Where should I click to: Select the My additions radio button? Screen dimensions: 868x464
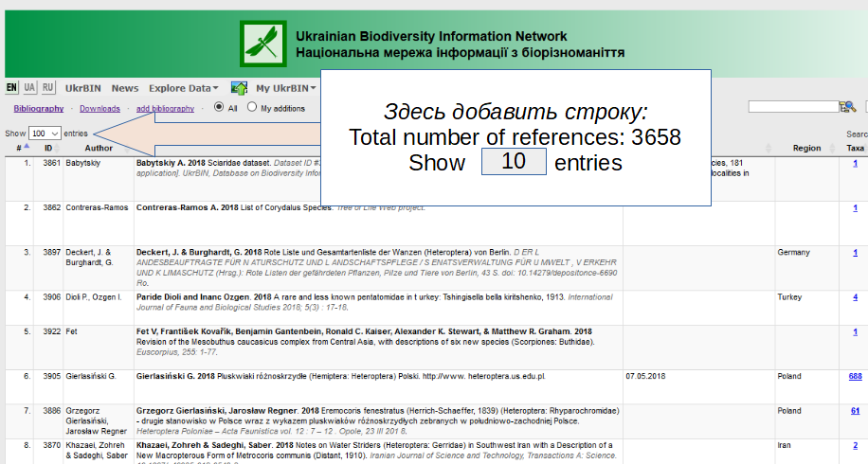coord(252,107)
